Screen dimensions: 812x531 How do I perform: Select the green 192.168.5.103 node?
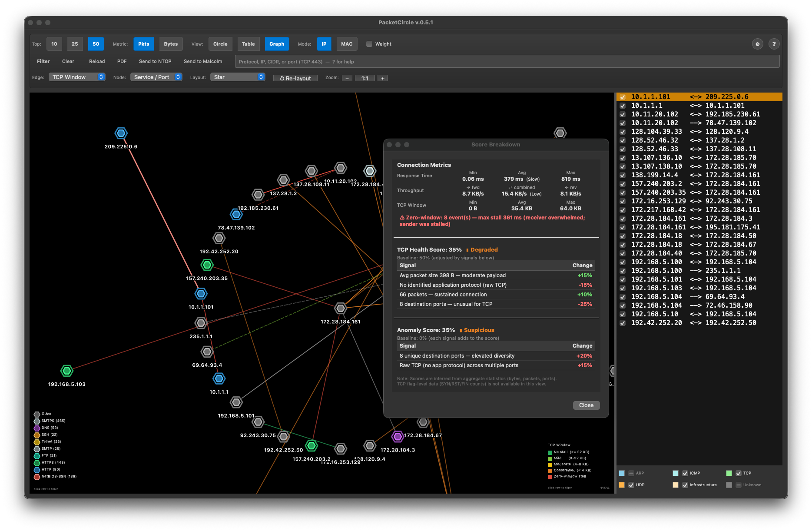[66, 371]
